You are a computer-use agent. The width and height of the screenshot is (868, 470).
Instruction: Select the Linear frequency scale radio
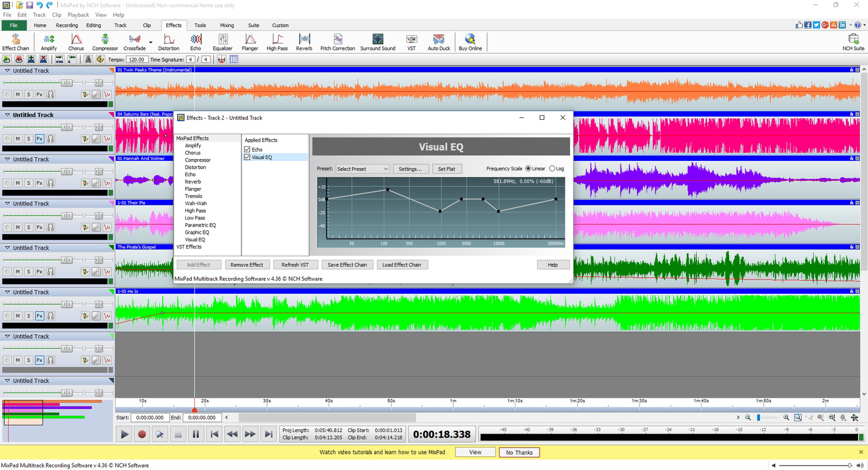pos(528,169)
